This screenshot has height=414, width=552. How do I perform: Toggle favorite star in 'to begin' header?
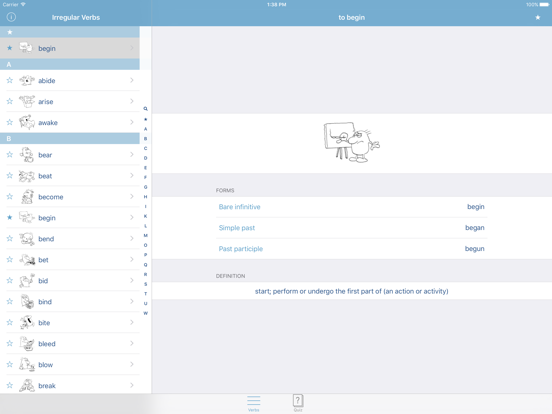(x=538, y=17)
